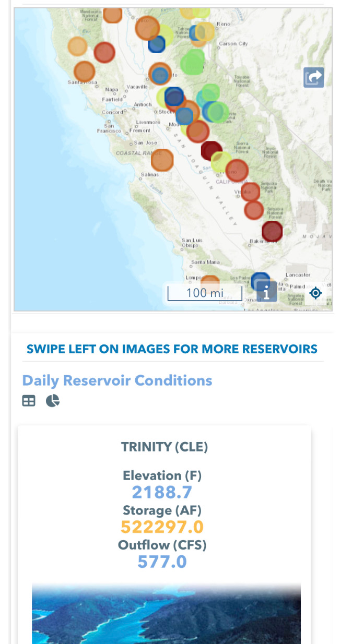Click the swipe left for more reservoirs text
This screenshot has width=341, height=644.
coord(172,349)
